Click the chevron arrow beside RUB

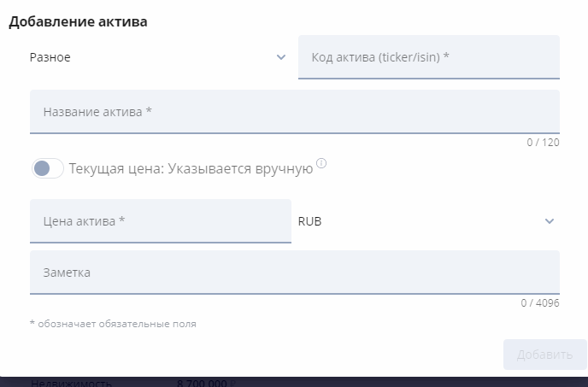pos(549,221)
